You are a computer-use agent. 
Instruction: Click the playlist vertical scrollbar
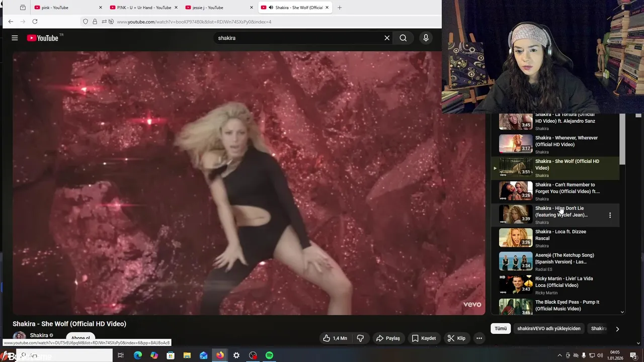(x=622, y=139)
